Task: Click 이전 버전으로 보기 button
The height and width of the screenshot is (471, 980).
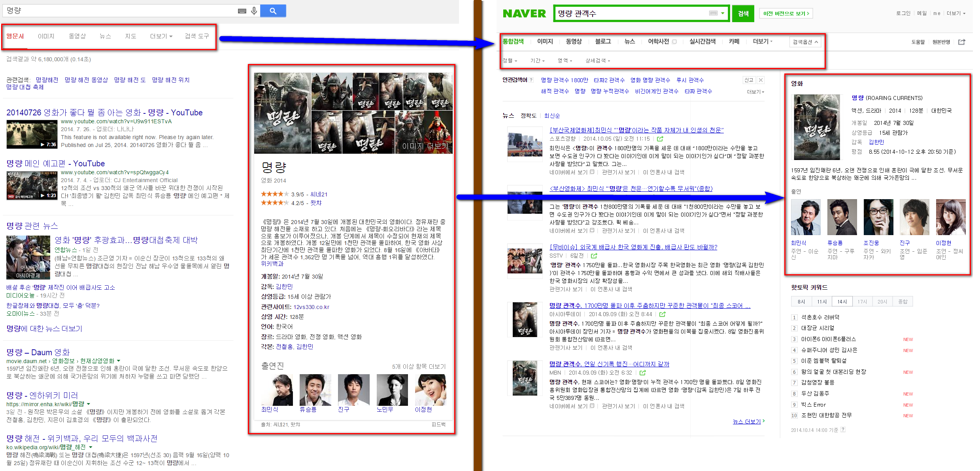Action: click(786, 13)
